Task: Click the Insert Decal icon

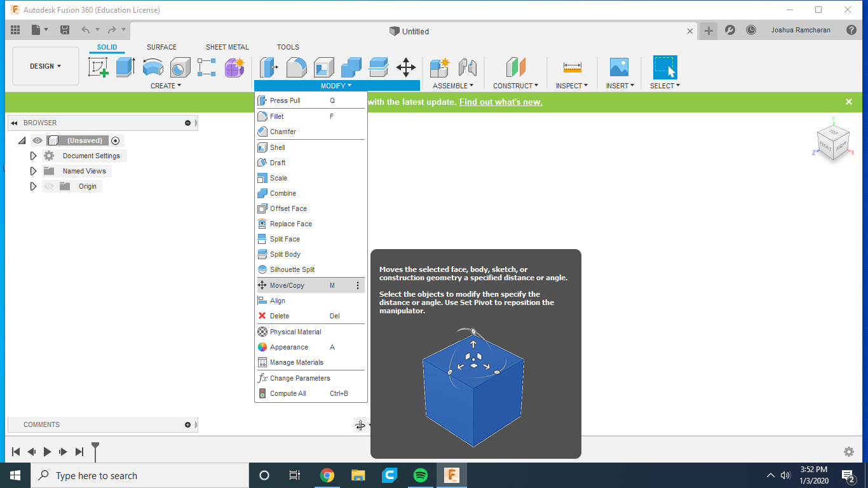Action: [x=618, y=67]
